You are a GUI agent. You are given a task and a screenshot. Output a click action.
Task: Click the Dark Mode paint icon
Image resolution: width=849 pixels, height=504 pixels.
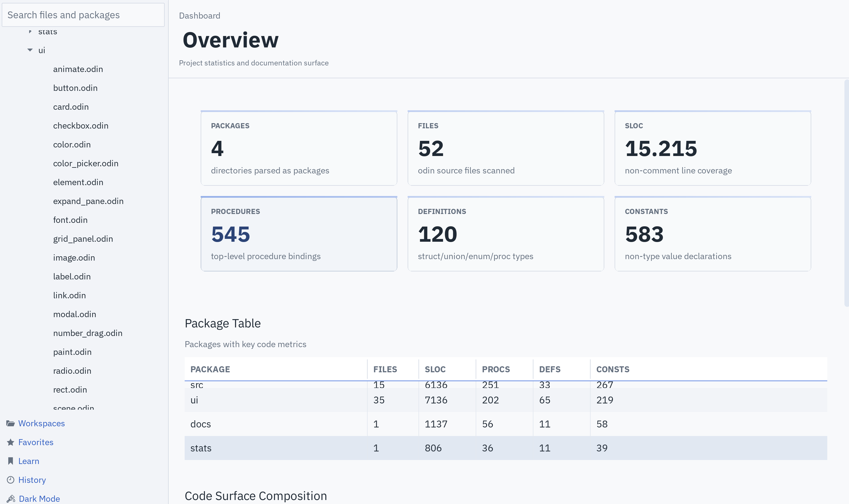click(11, 499)
